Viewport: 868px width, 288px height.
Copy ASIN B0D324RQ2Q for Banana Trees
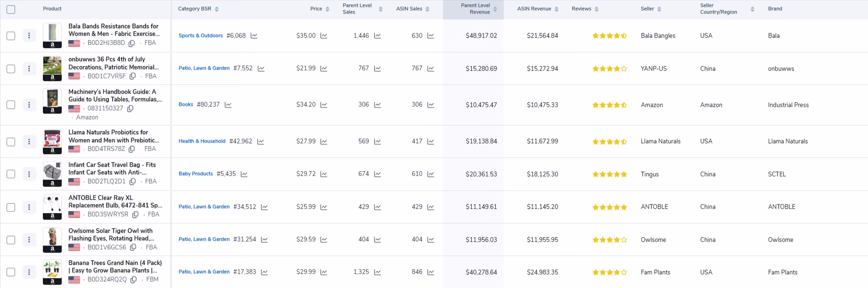tap(134, 280)
